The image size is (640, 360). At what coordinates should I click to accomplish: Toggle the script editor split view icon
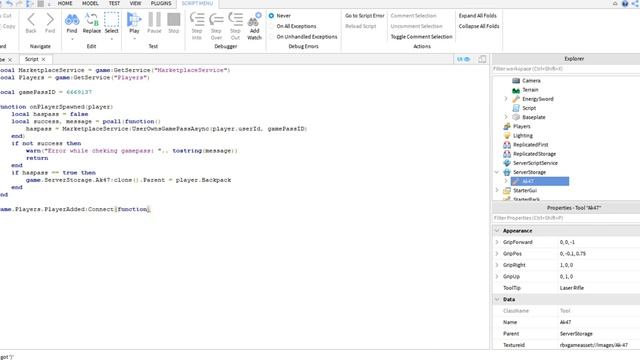coord(482,59)
